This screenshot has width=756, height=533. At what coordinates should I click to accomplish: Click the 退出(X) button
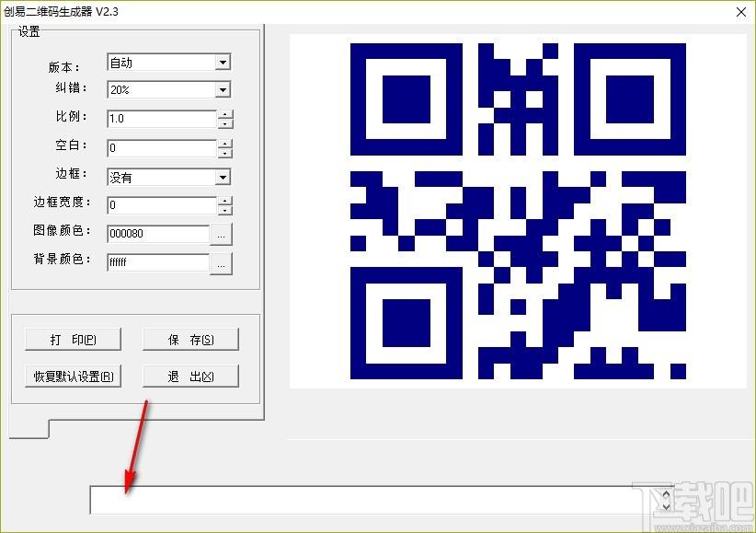pos(191,377)
